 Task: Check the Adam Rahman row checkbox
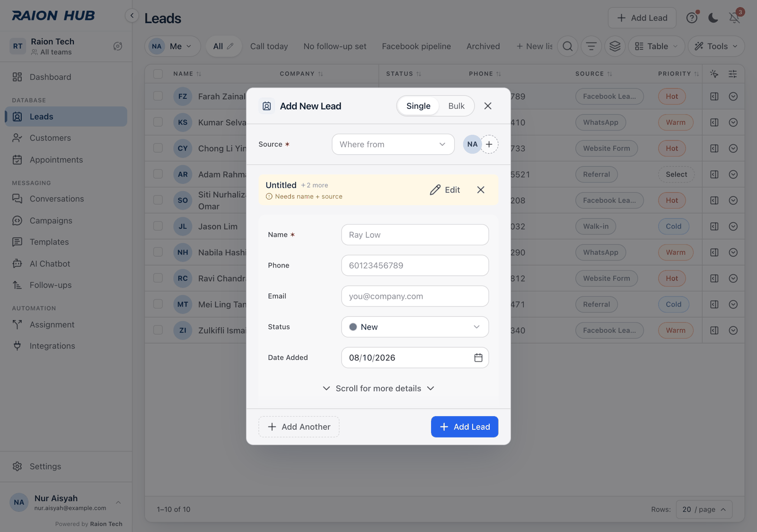tap(158, 174)
